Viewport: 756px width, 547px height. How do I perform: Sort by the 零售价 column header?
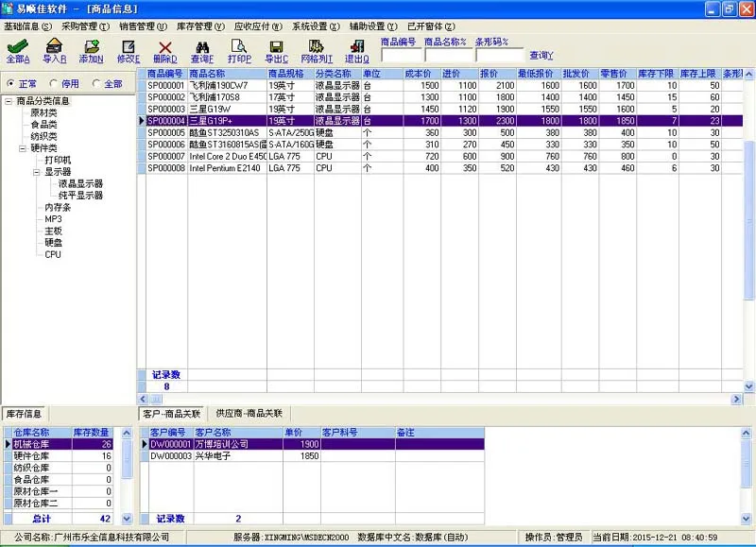click(x=617, y=74)
